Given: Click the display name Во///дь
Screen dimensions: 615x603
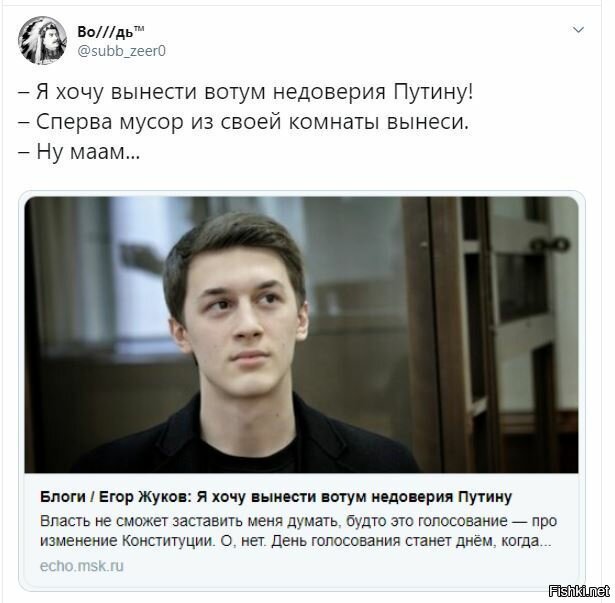Looking at the screenshot, I should pyautogui.click(x=105, y=32).
